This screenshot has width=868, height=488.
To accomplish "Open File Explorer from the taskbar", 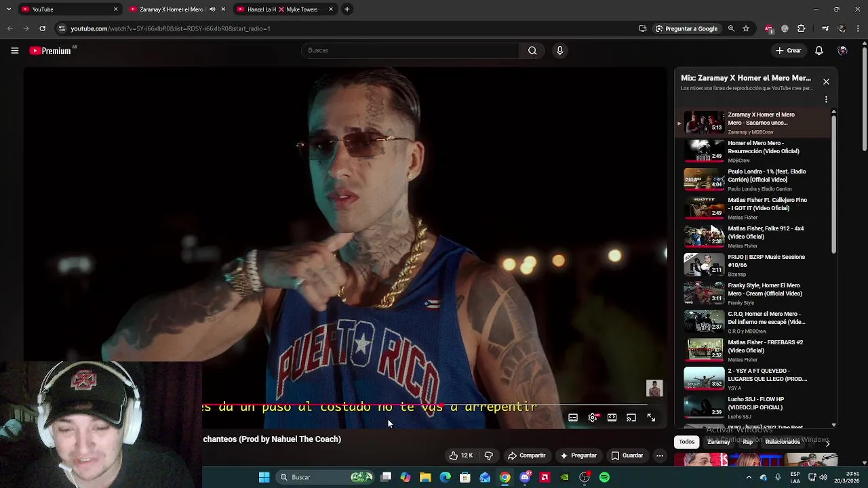I will 425,477.
